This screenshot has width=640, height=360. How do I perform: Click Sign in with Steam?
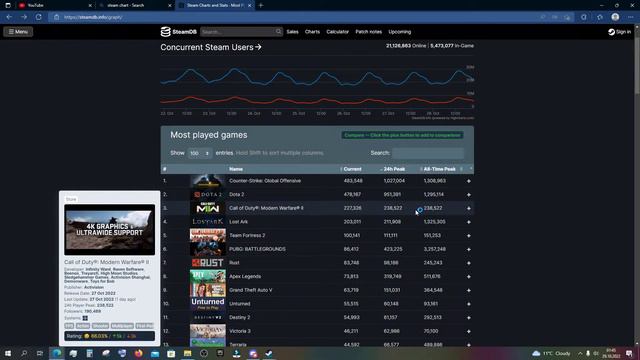click(x=619, y=32)
